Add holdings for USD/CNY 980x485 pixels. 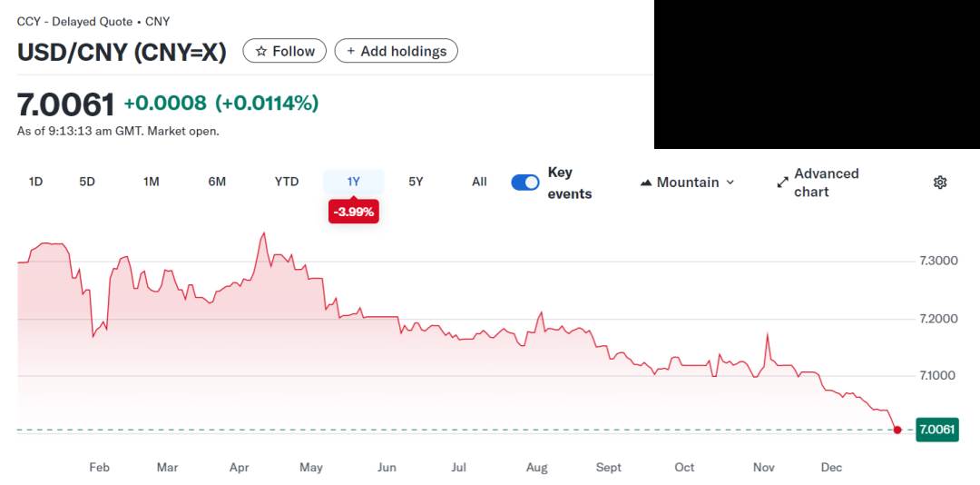(x=397, y=52)
